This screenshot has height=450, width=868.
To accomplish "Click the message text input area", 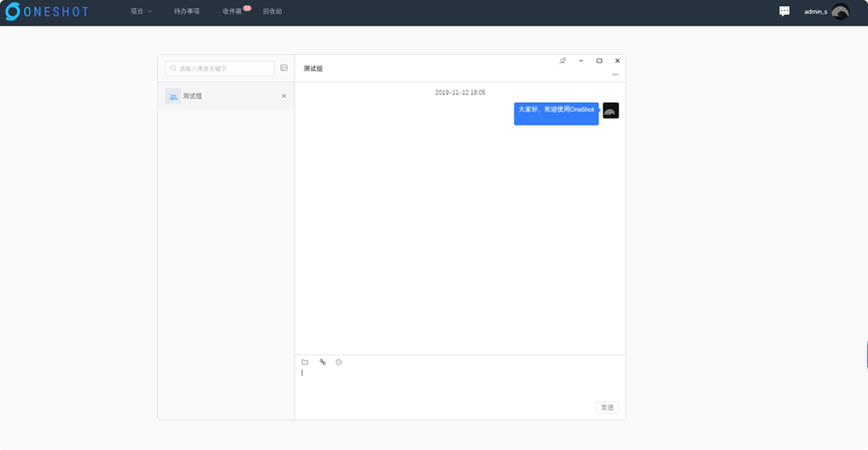I will [458, 384].
